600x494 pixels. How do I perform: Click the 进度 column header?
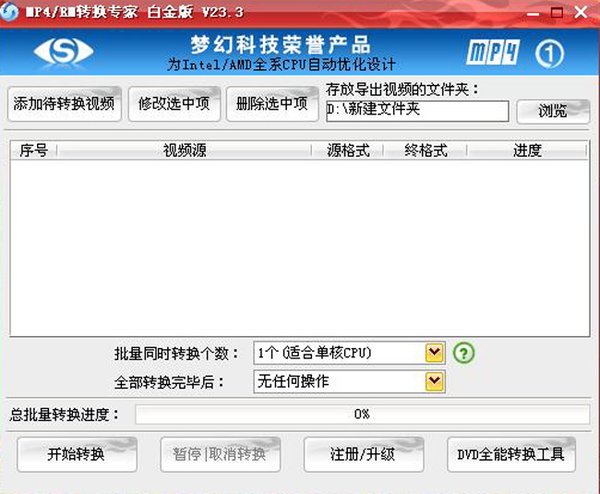[x=527, y=150]
